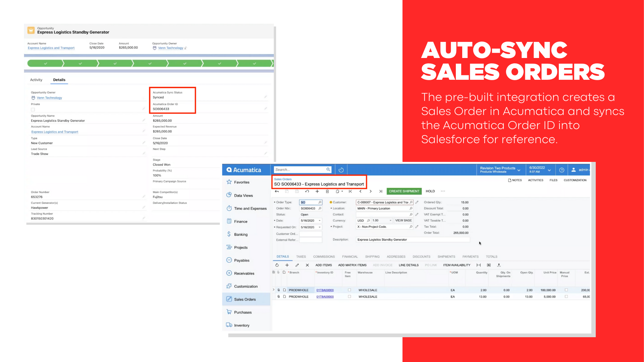
Task: Click the back arrow in order toolbar
Action: pyautogui.click(x=277, y=191)
